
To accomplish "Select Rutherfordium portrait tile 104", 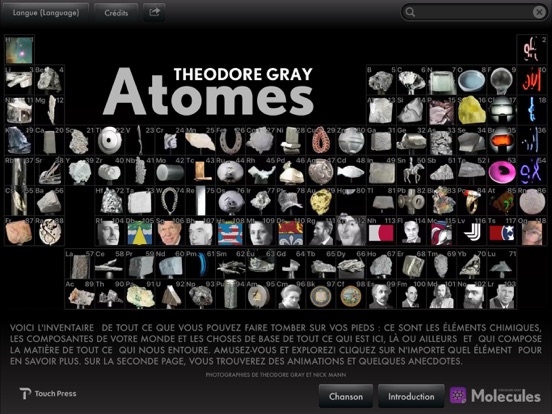I will coord(110,231).
